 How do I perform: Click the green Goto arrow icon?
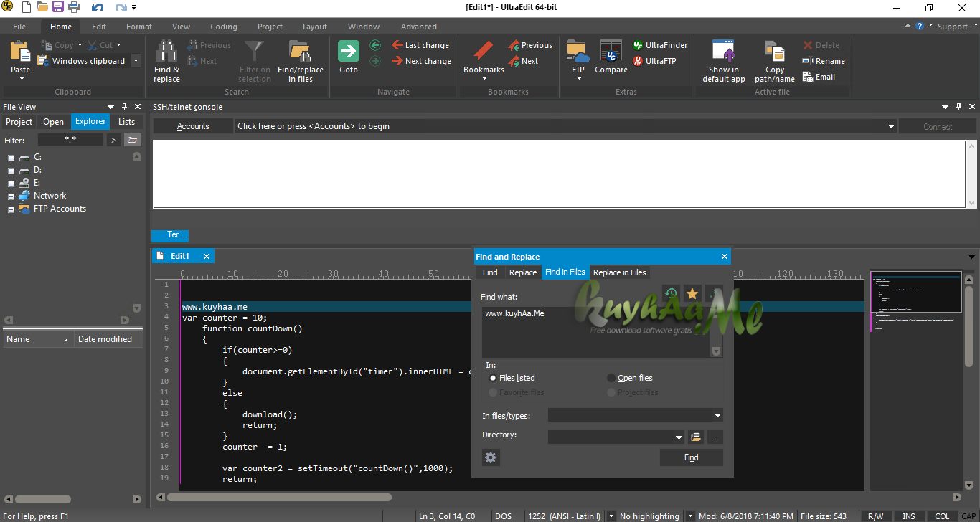point(349,52)
